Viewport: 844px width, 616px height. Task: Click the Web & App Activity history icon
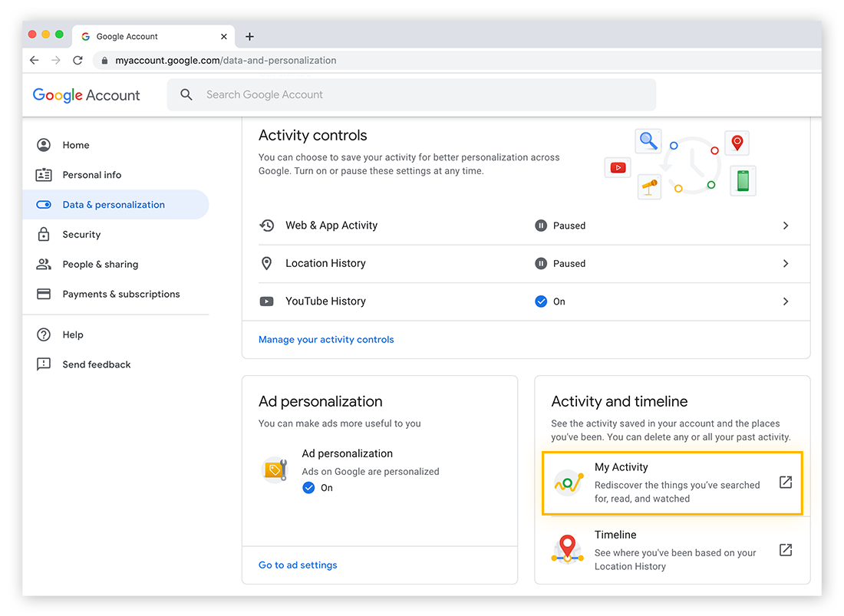pos(266,226)
